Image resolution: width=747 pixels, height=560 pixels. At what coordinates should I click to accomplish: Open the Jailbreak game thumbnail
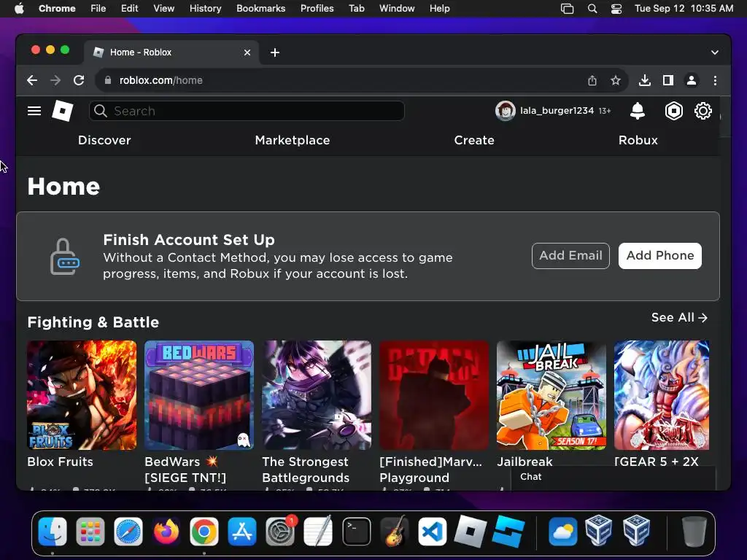(551, 394)
